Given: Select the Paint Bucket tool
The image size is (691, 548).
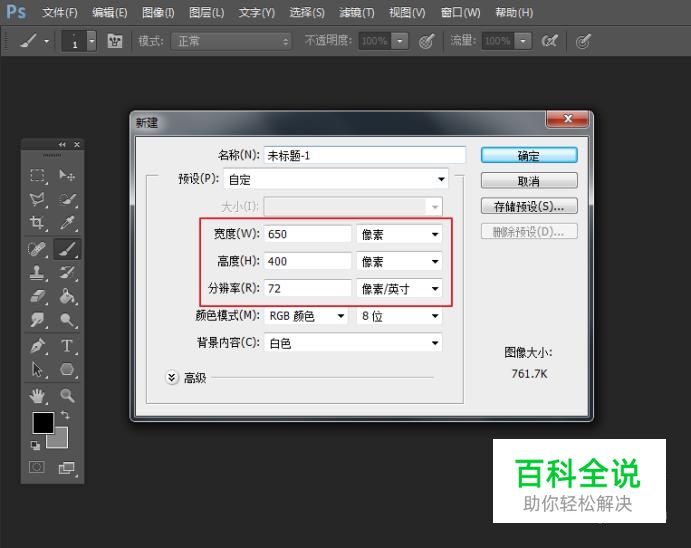Looking at the screenshot, I should click(67, 296).
